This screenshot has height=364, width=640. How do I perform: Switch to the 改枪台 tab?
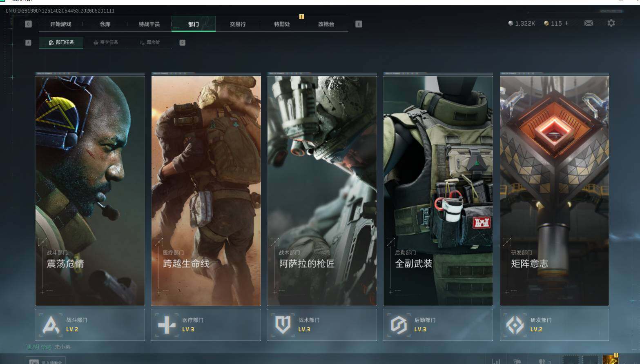pyautogui.click(x=326, y=24)
